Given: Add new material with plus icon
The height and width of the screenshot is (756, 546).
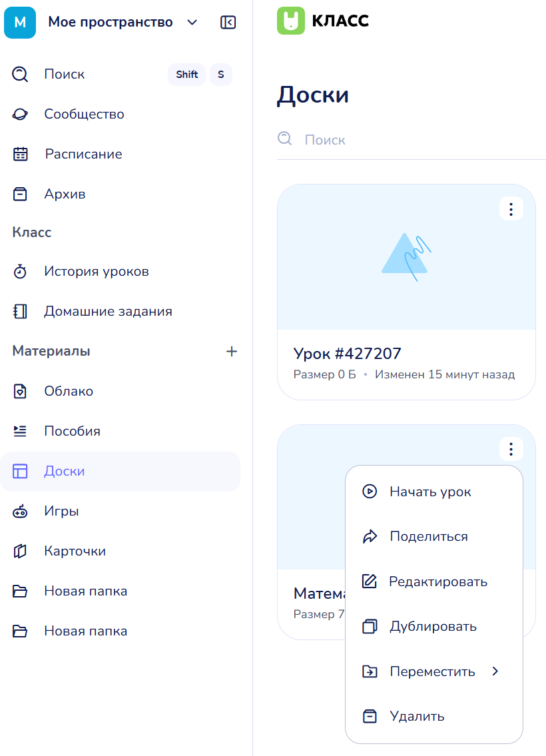Looking at the screenshot, I should pos(232,352).
